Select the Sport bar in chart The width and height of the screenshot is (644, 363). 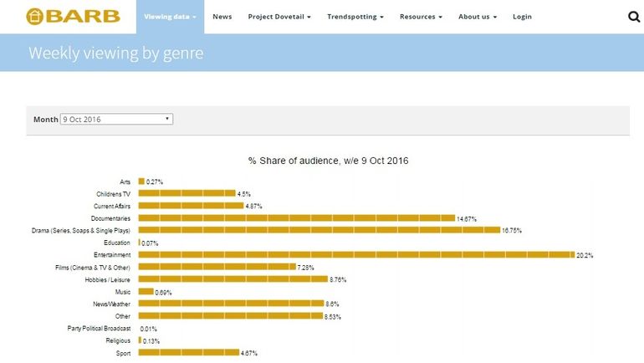[188, 352]
